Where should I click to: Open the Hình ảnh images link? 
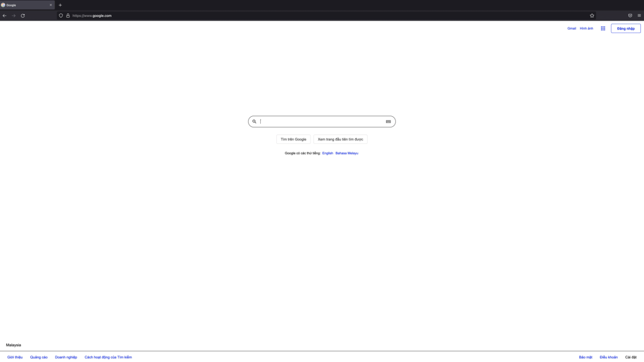586,28
